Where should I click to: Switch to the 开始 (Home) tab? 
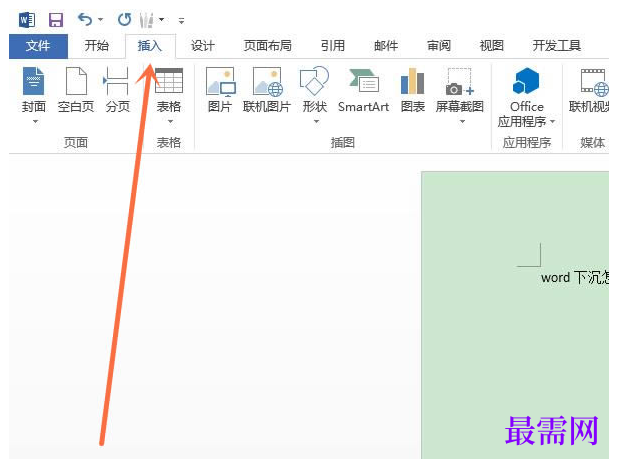point(96,46)
